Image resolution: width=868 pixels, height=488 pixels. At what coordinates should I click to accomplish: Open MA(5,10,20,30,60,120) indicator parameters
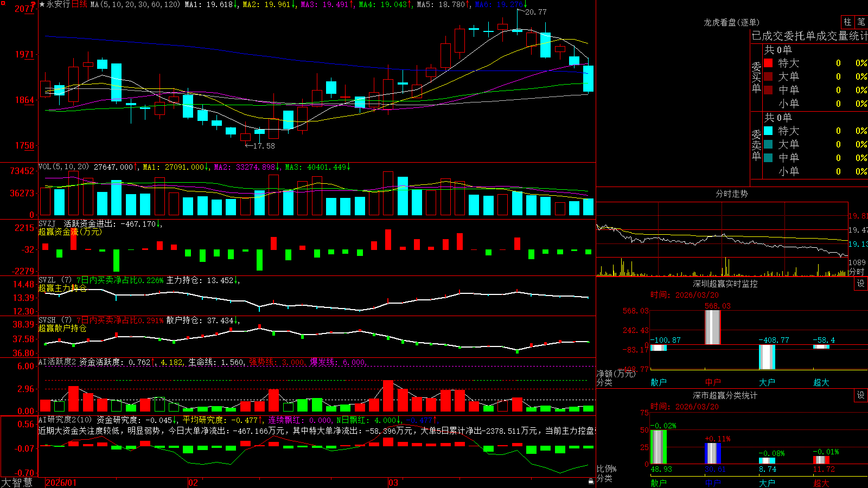[135, 4]
